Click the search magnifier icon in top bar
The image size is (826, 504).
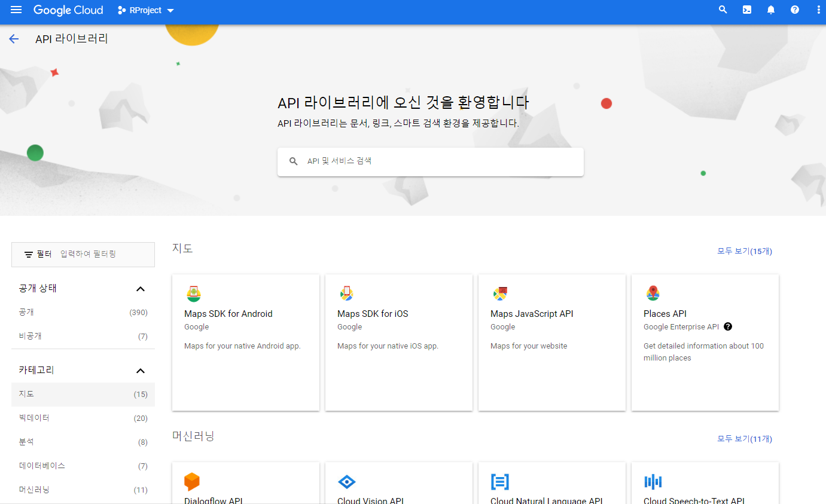723,10
